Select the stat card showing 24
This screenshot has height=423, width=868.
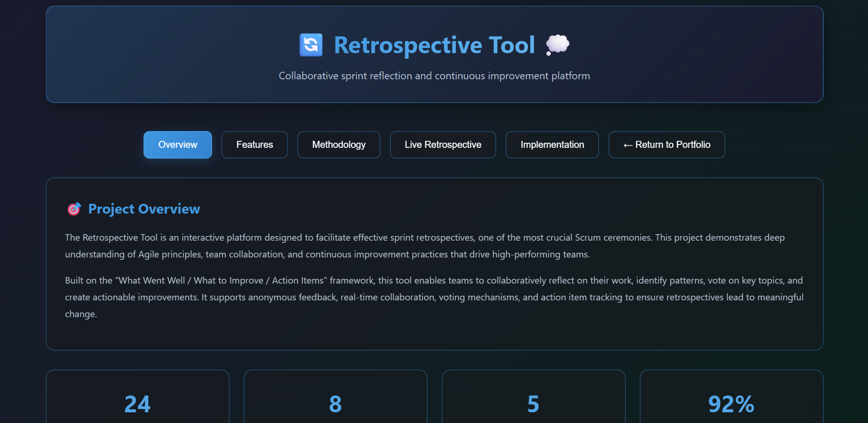pyautogui.click(x=137, y=401)
